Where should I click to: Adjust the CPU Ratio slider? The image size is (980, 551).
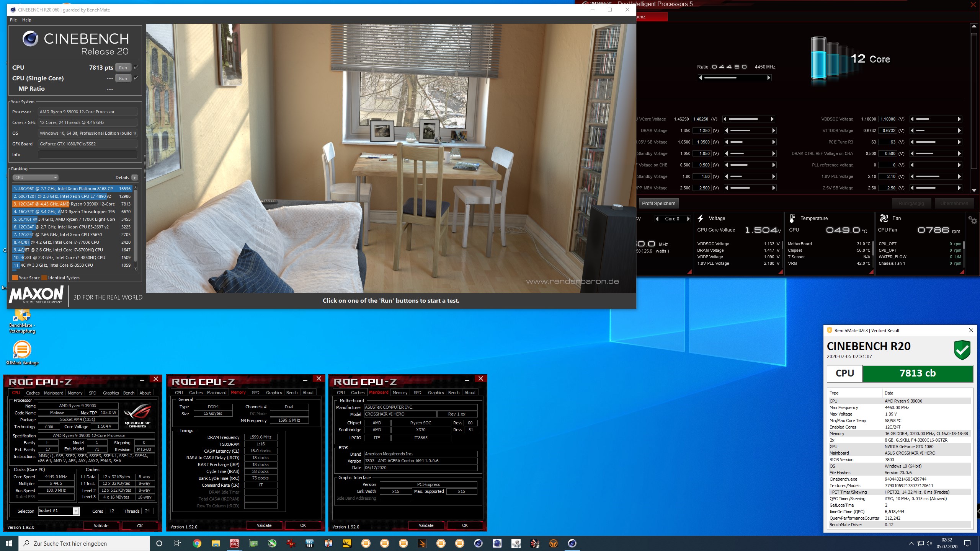[x=735, y=78]
